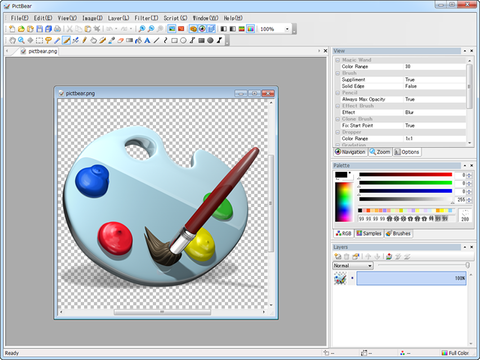The height and width of the screenshot is (360, 480).
Task: Select the pictbear.png document tab
Action: tap(39, 51)
